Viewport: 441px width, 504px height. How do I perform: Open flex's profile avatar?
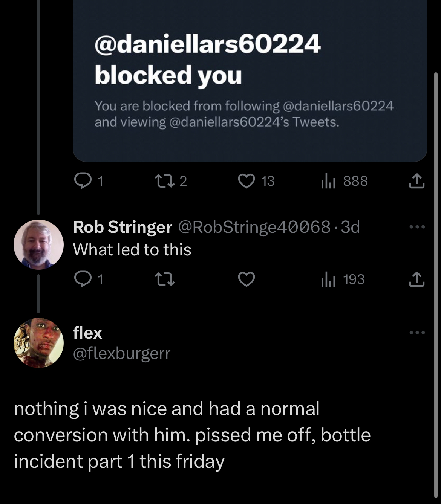pos(38,343)
